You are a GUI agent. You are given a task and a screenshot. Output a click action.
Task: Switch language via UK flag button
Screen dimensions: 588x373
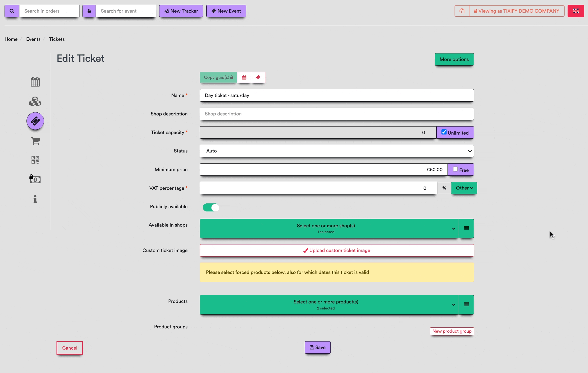(x=576, y=11)
